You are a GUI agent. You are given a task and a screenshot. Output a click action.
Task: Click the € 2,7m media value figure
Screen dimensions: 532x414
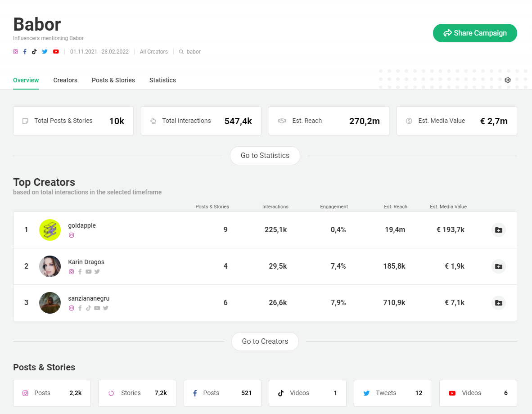[494, 121]
